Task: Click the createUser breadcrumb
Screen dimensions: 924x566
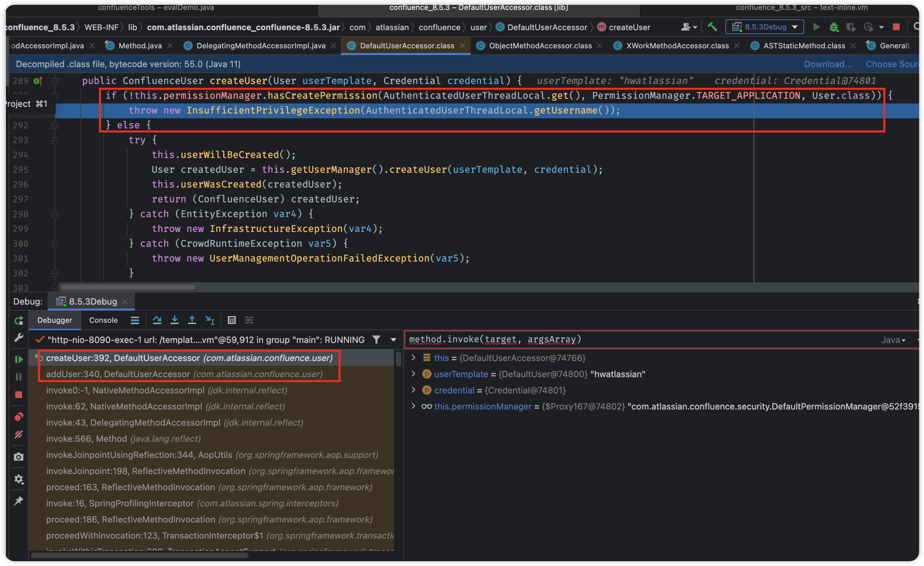Action: pyautogui.click(x=624, y=27)
